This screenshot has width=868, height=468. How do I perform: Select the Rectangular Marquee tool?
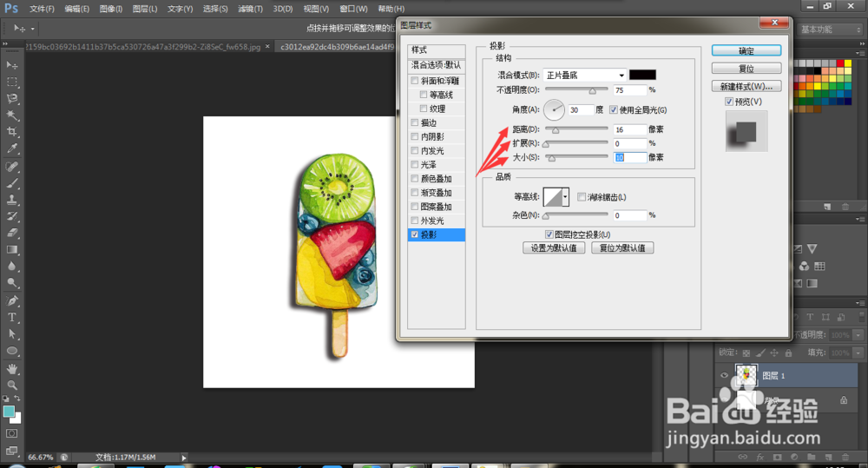(11, 82)
